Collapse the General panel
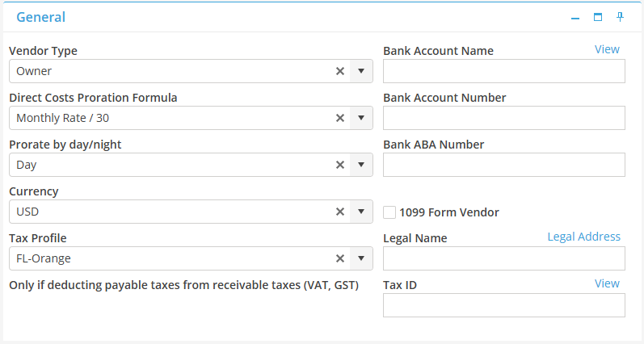 coord(575,17)
